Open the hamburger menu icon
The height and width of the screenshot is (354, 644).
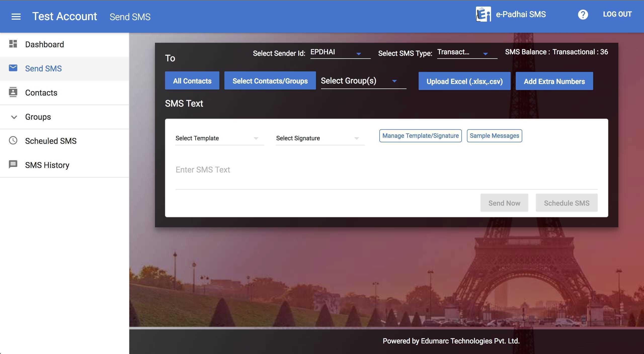pyautogui.click(x=16, y=17)
